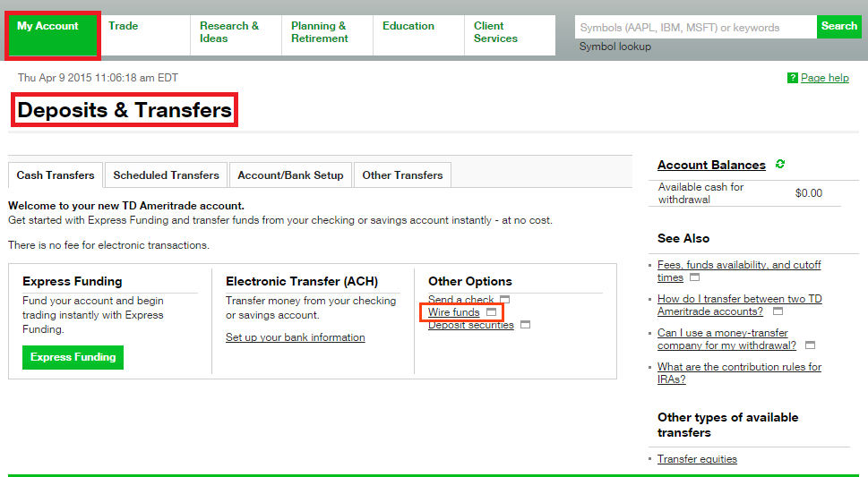Viewport: 868px width, 477px height.
Task: Click popup icon after Fees and cutoff times
Action: (x=695, y=277)
